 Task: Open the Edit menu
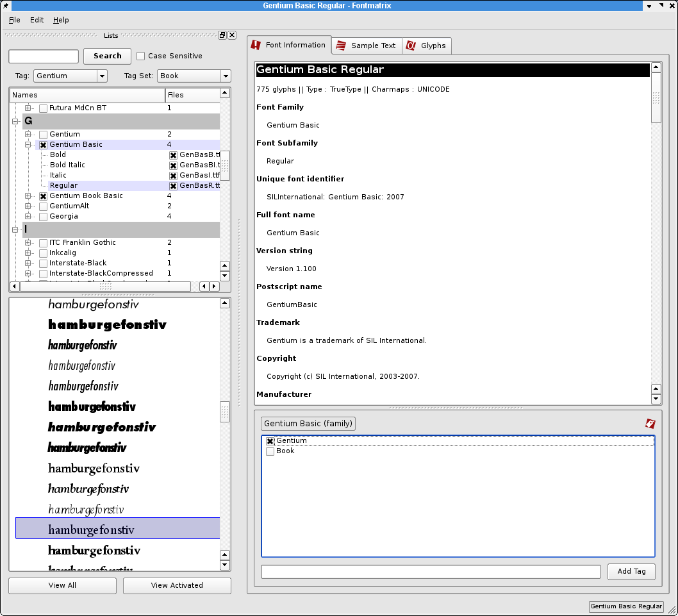click(37, 20)
